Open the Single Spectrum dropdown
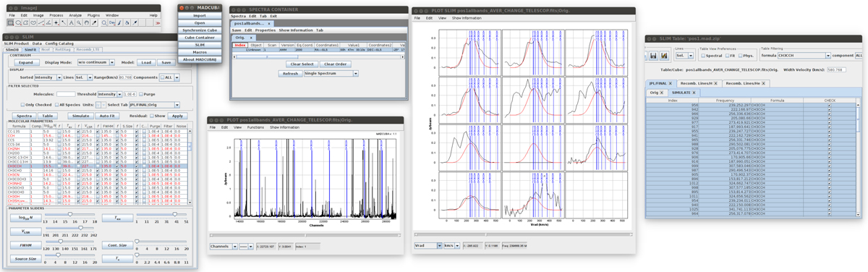The height and width of the screenshot is (272, 868). coord(331,73)
